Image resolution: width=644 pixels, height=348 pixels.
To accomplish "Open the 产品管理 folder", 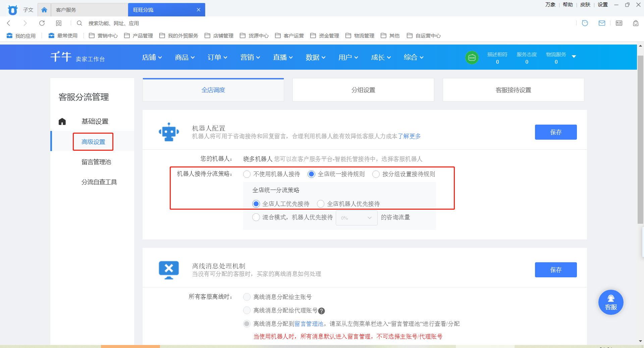I will (139, 36).
